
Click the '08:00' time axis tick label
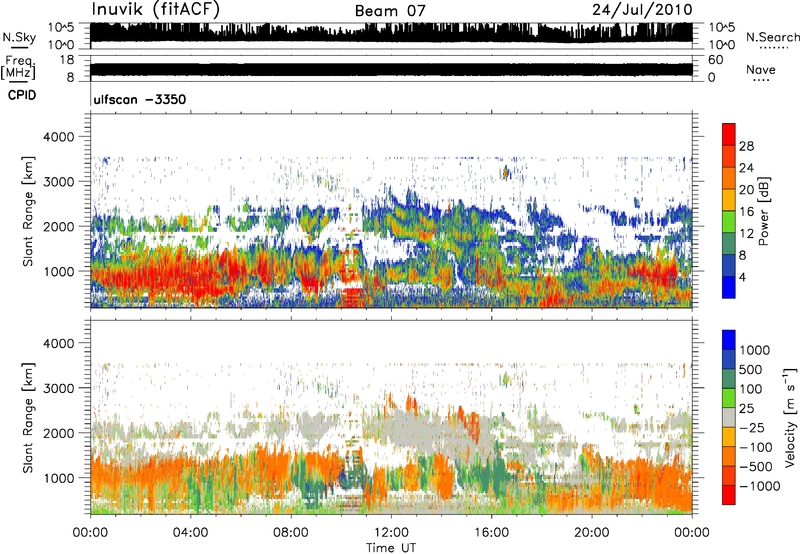pos(290,533)
